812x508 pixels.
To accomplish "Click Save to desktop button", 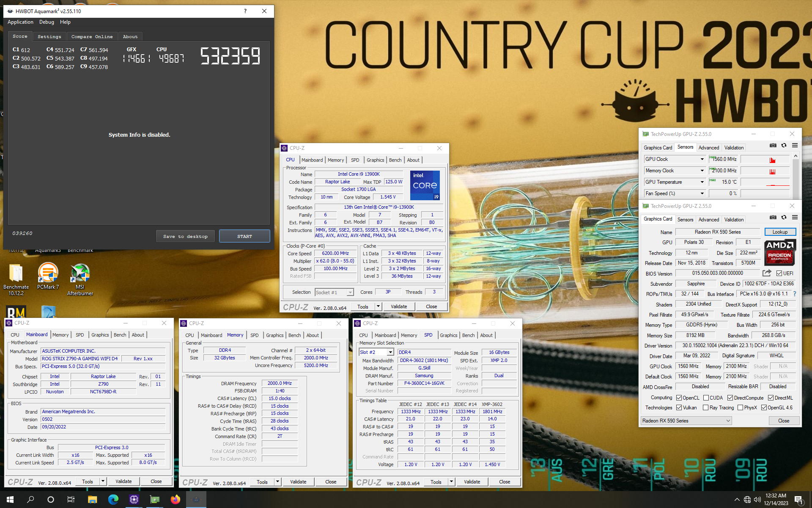I will 185,236.
